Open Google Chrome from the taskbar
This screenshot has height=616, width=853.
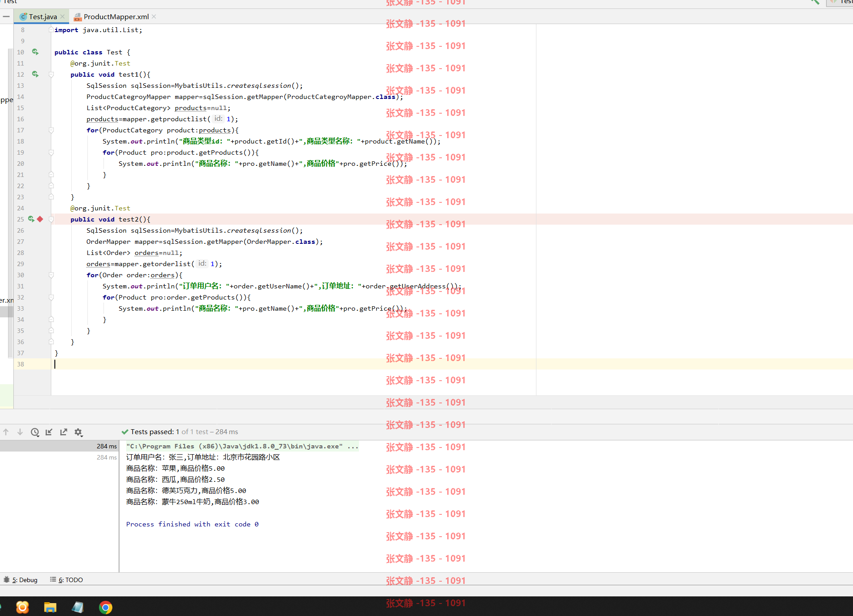point(106,607)
